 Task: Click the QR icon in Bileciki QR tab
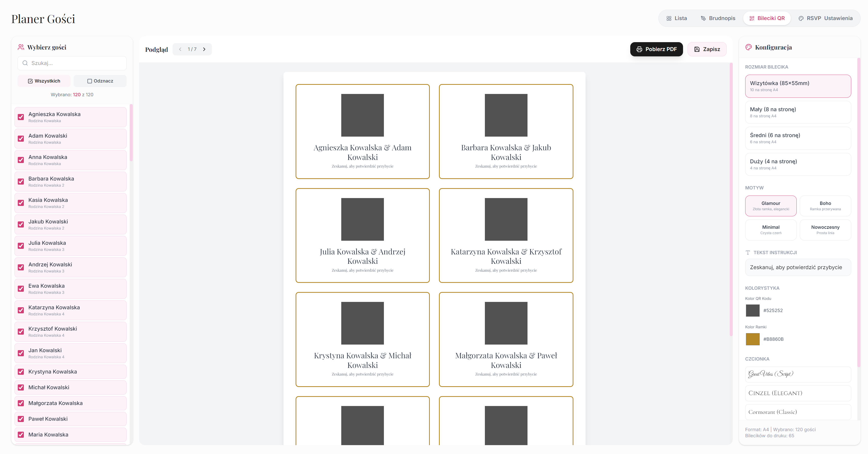pos(752,19)
